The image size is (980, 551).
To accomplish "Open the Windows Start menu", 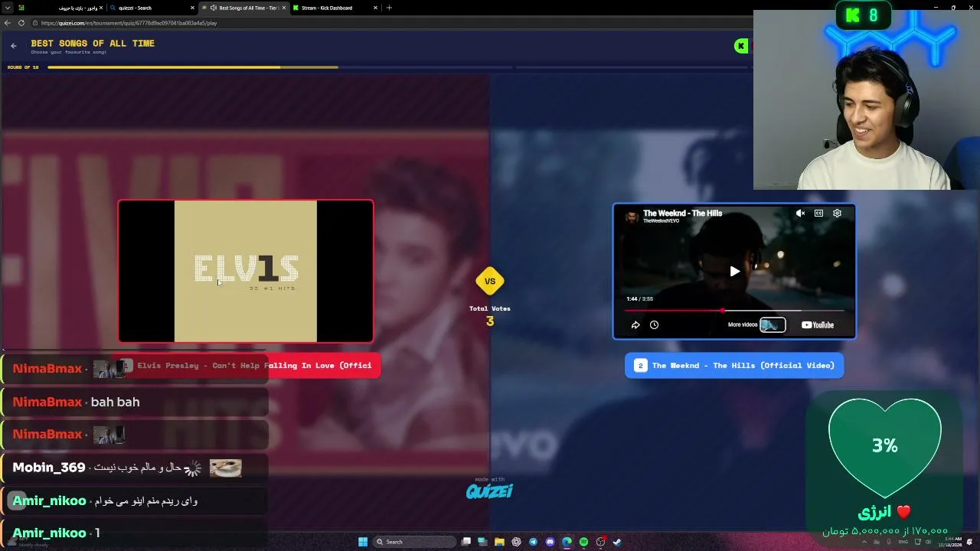I will pos(363,542).
